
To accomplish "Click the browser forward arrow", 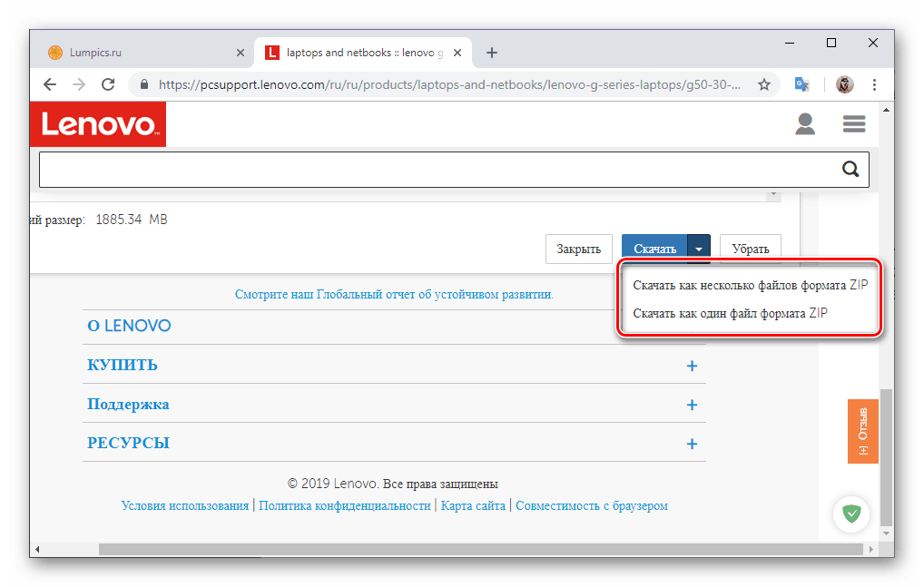I will (x=79, y=84).
